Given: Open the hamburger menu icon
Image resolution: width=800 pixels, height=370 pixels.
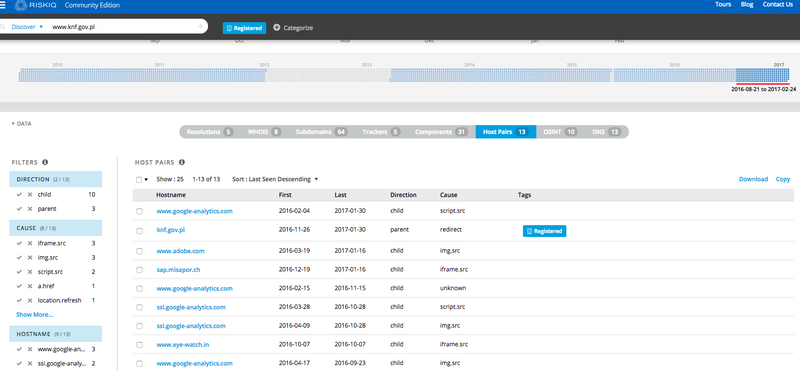Looking at the screenshot, I should point(3,5).
